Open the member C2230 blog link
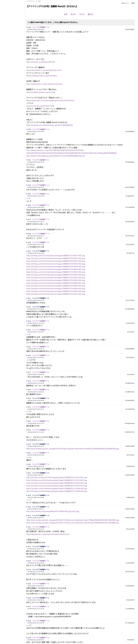Image resolution: width=138 pixels, height=644 pixels. [x=50, y=100]
